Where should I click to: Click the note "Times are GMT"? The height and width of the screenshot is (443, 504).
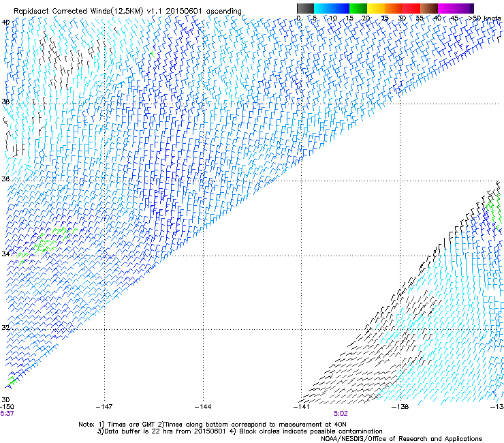point(131,425)
